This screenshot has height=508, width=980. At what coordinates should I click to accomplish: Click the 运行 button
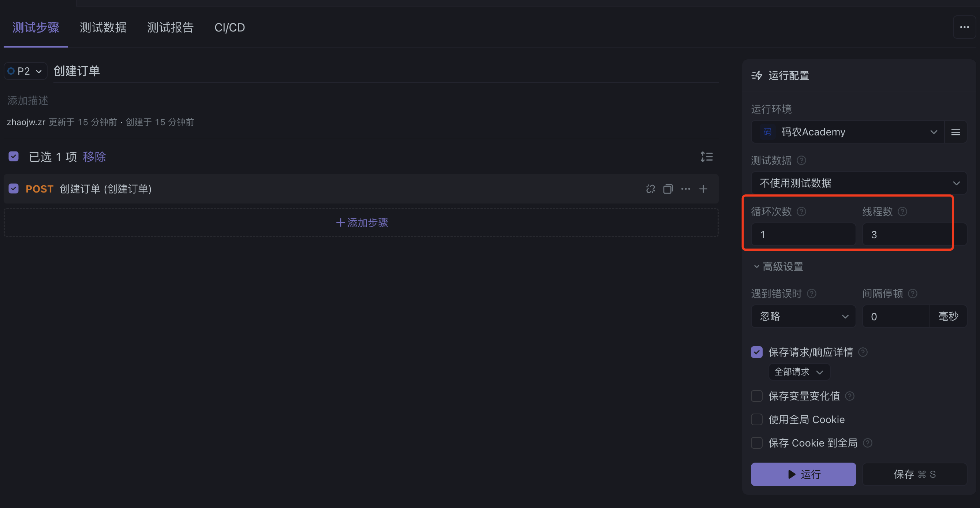803,474
